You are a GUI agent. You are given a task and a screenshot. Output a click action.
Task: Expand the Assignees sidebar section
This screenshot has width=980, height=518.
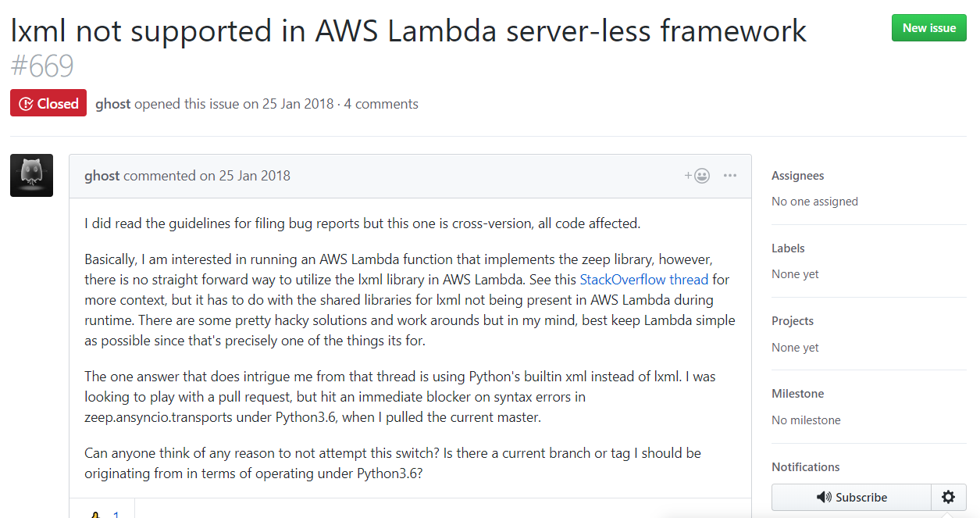(x=798, y=176)
